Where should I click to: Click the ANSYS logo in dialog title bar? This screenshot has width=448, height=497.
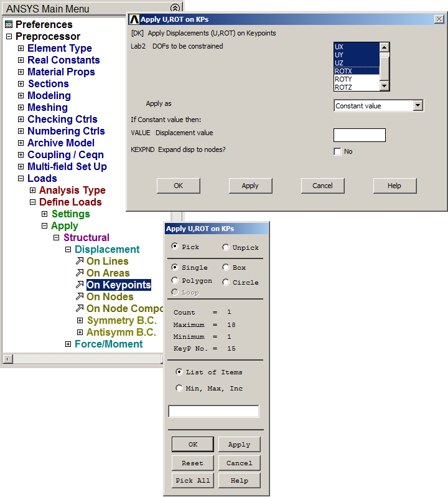click(134, 19)
